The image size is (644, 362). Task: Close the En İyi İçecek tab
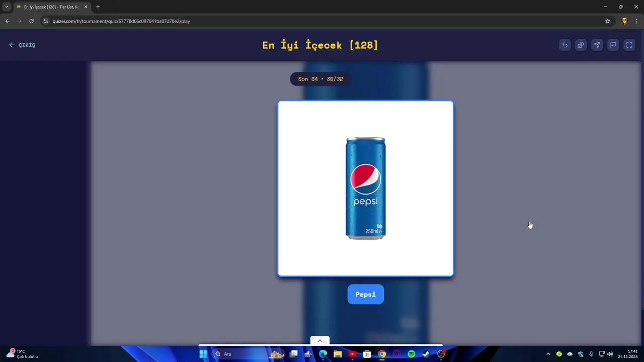pos(86,7)
